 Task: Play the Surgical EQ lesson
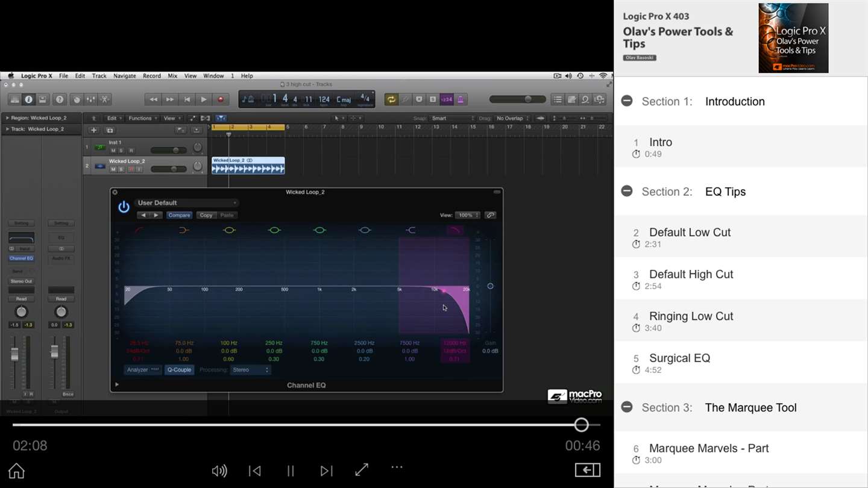click(741, 363)
